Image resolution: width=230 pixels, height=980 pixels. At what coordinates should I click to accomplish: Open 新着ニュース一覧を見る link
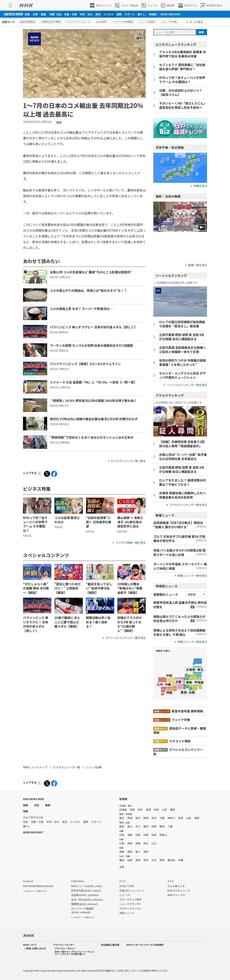(190, 576)
